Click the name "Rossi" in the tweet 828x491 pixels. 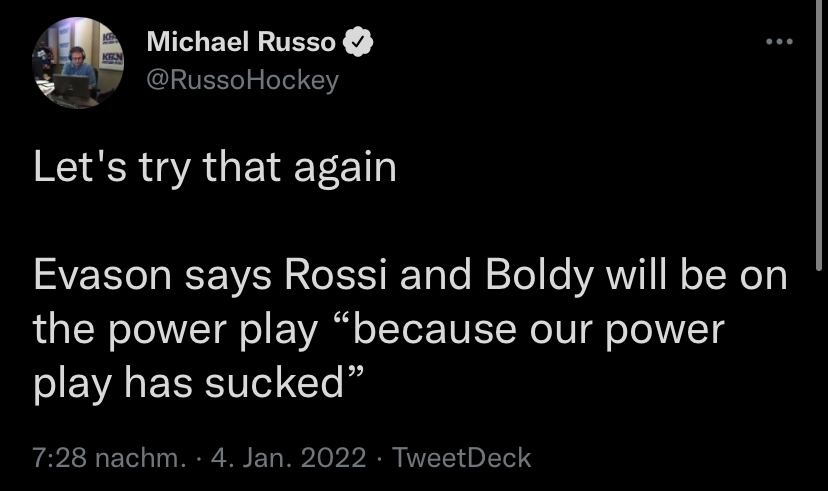coord(337,277)
